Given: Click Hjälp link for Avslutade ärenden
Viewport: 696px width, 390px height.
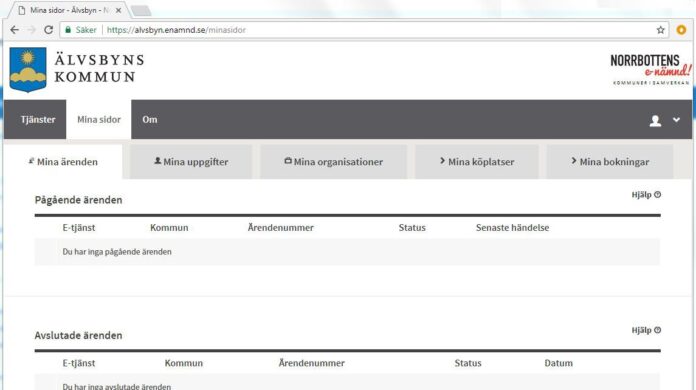Looking at the screenshot, I should (x=646, y=330).
